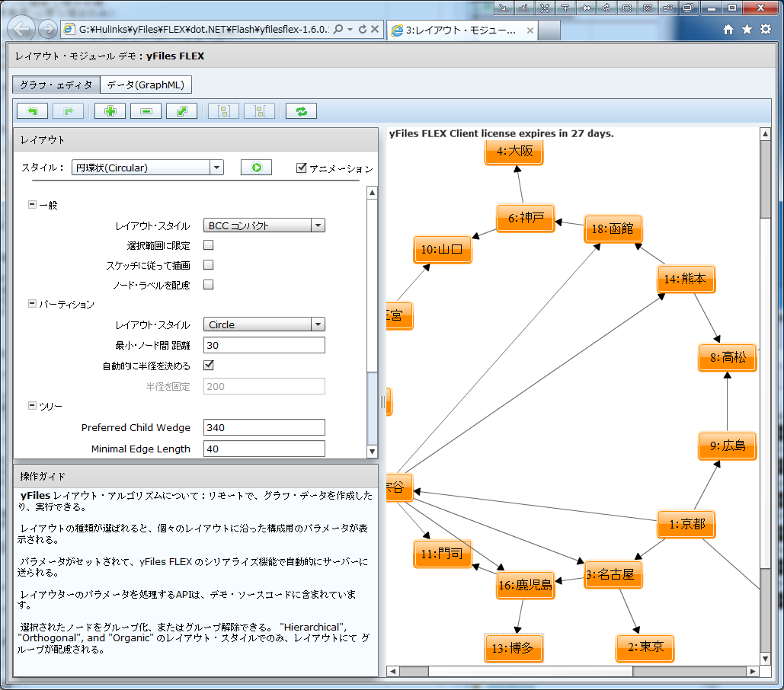Click the overlapping monitors icon in title bar
This screenshot has width=784, height=690.
[689, 8]
